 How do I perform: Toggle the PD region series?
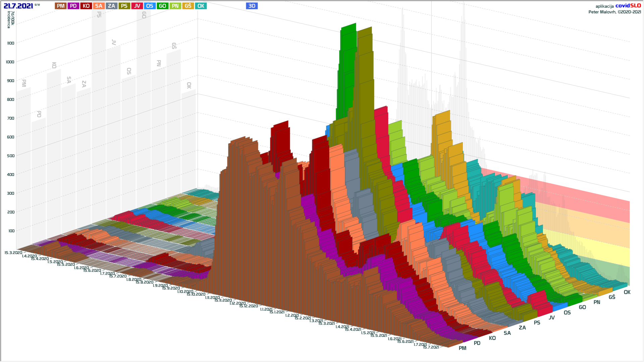pos(73,6)
